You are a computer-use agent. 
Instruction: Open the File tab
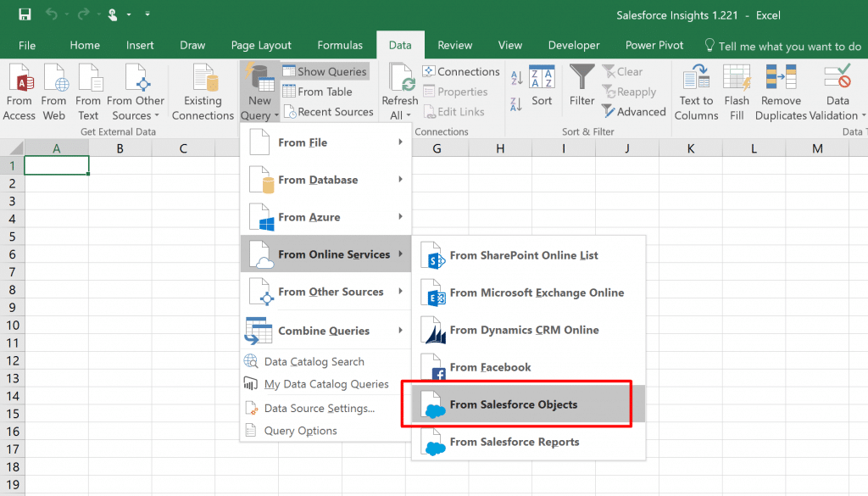(26, 46)
